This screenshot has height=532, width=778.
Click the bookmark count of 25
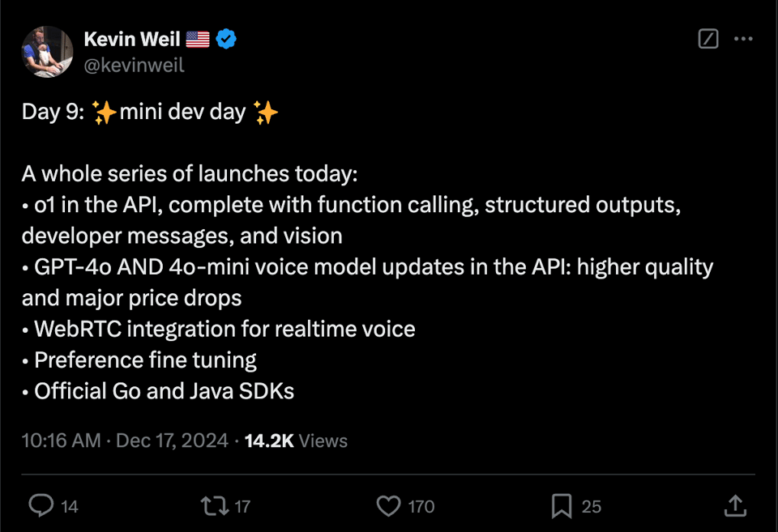[x=592, y=507]
